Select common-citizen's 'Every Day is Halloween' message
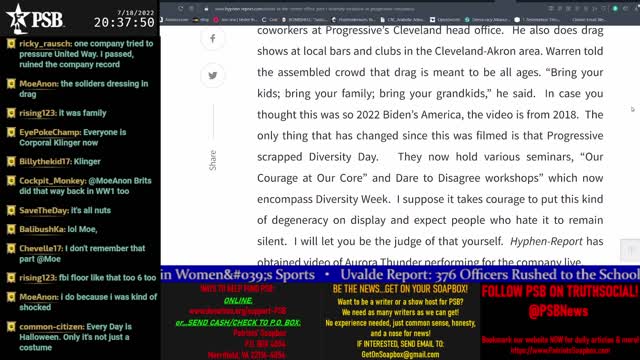The height and width of the screenshot is (360, 640). 76,337
